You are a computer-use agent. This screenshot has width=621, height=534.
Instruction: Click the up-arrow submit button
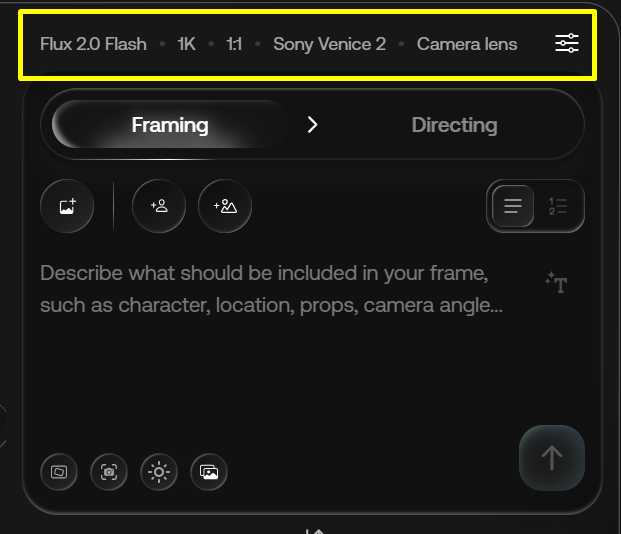(x=551, y=457)
